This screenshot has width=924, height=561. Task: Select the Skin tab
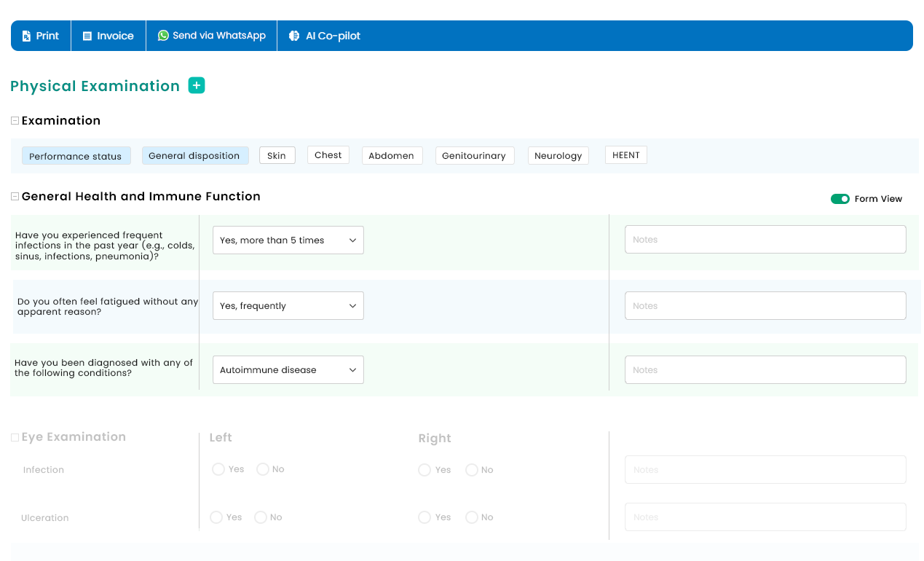click(x=277, y=155)
